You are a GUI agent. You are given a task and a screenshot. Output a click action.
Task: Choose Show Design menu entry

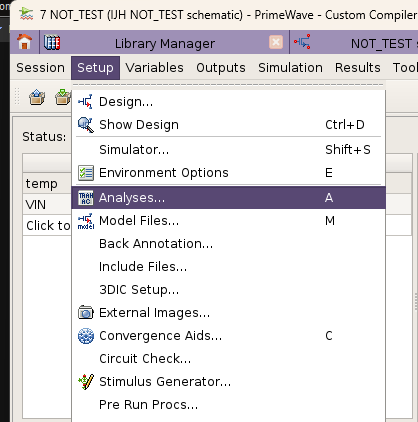228,125
